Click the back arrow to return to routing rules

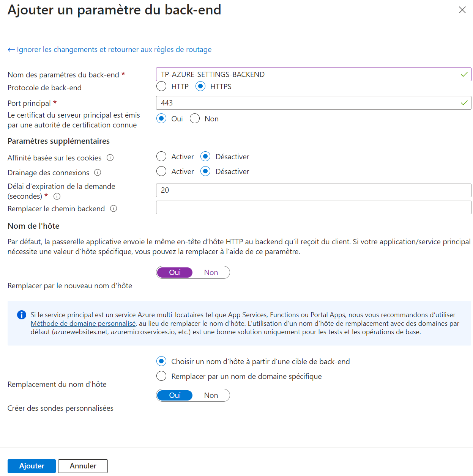11,49
